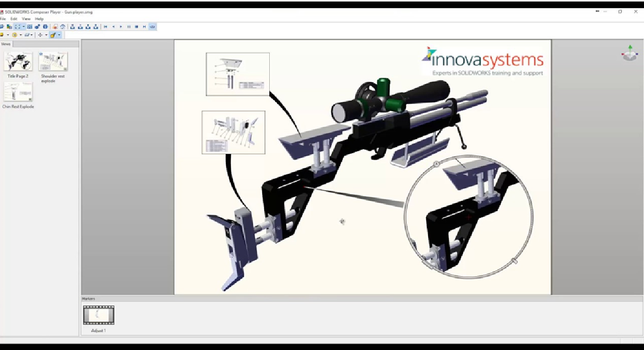Pause the animation playback
Screen dimensions: 644x350
coord(129,27)
